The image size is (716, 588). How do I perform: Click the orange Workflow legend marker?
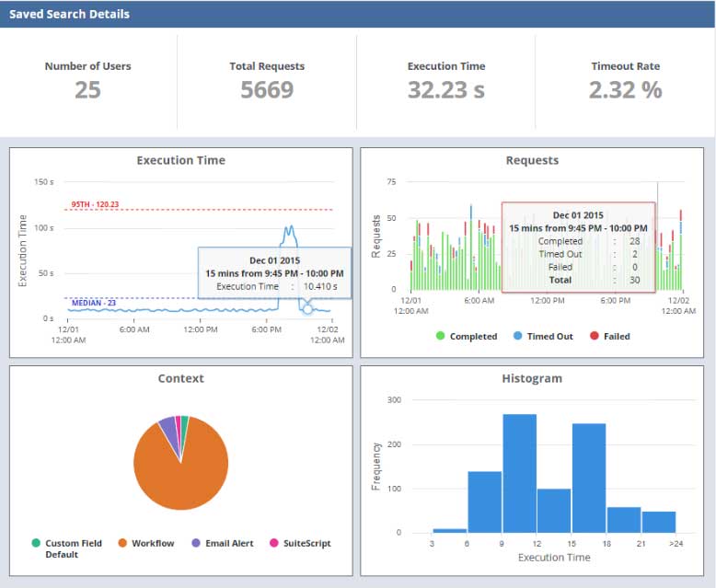[x=122, y=544]
